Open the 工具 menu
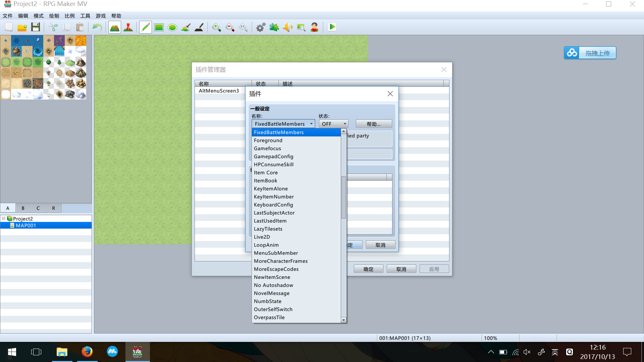This screenshot has width=644, height=362. [x=85, y=16]
